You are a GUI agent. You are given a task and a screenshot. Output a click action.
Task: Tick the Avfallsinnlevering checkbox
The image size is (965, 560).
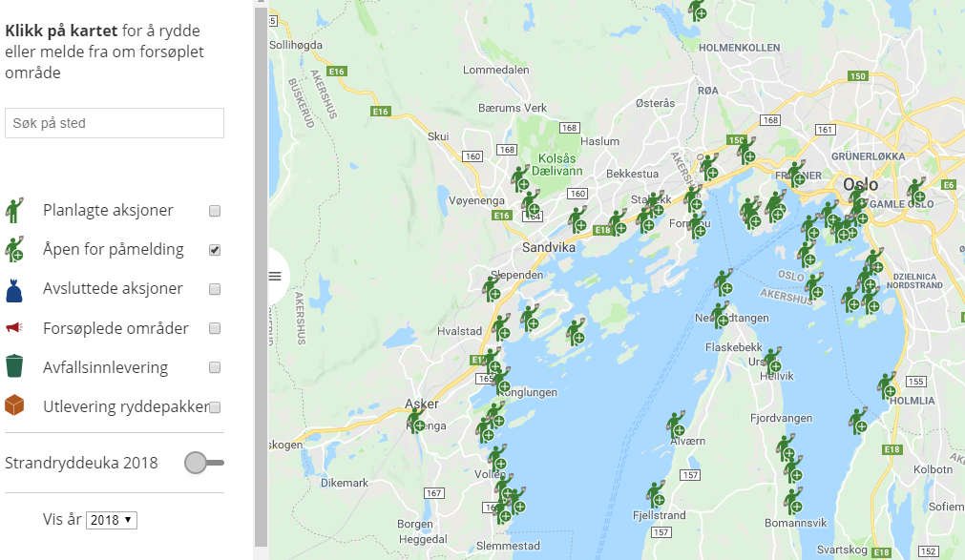coord(215,367)
